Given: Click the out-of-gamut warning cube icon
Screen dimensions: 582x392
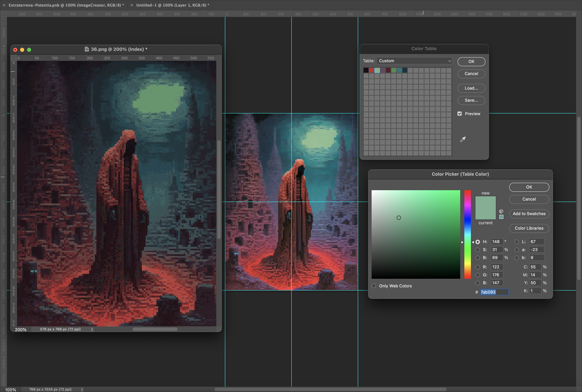Looking at the screenshot, I should point(502,211).
